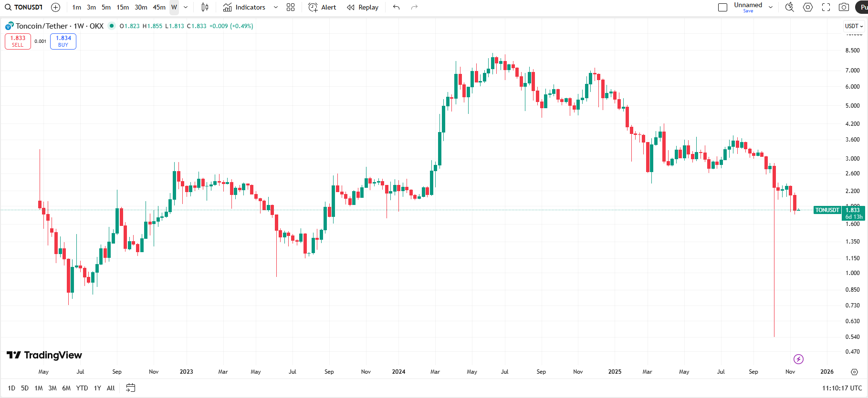Take a chart snapshot with camera
Viewport: 868px width, 398px height.
point(844,7)
